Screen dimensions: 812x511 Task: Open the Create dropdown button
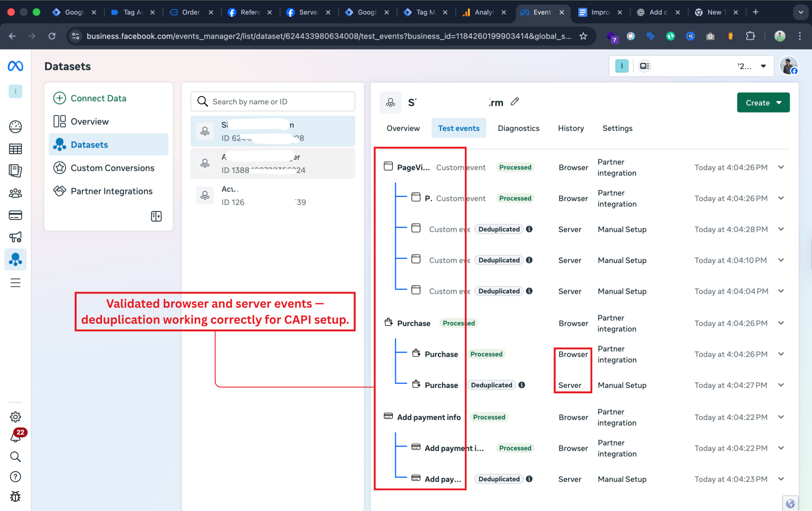pos(763,103)
